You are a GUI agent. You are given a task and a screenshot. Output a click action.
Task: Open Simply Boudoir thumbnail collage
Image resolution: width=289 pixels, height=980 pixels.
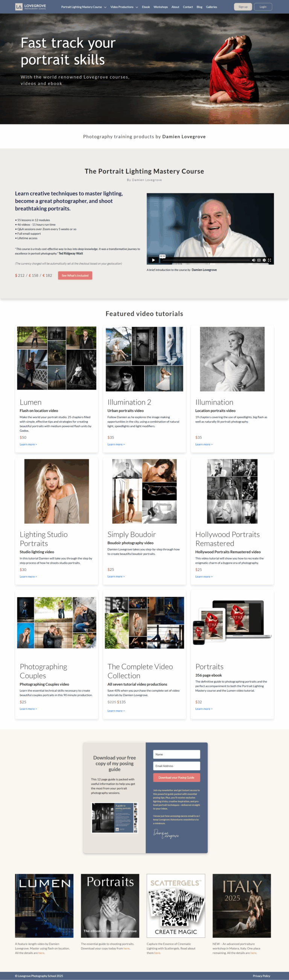pyautogui.click(x=144, y=491)
